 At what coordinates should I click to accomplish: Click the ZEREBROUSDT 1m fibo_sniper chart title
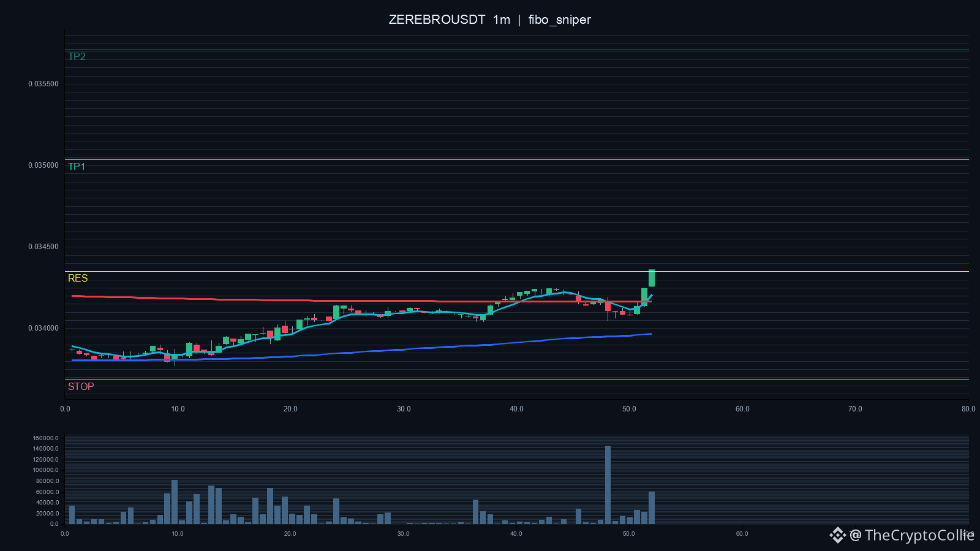click(x=490, y=20)
